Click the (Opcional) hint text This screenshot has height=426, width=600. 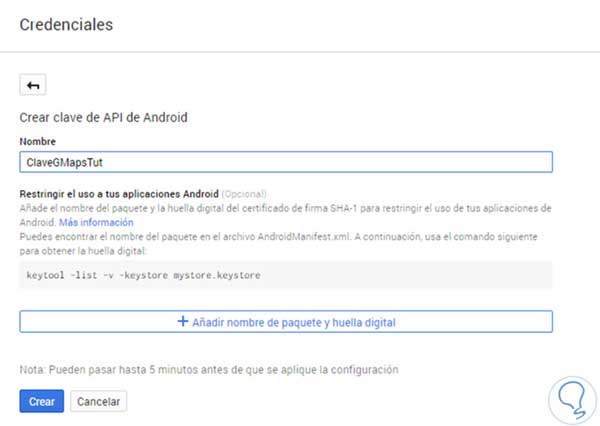[247, 192]
